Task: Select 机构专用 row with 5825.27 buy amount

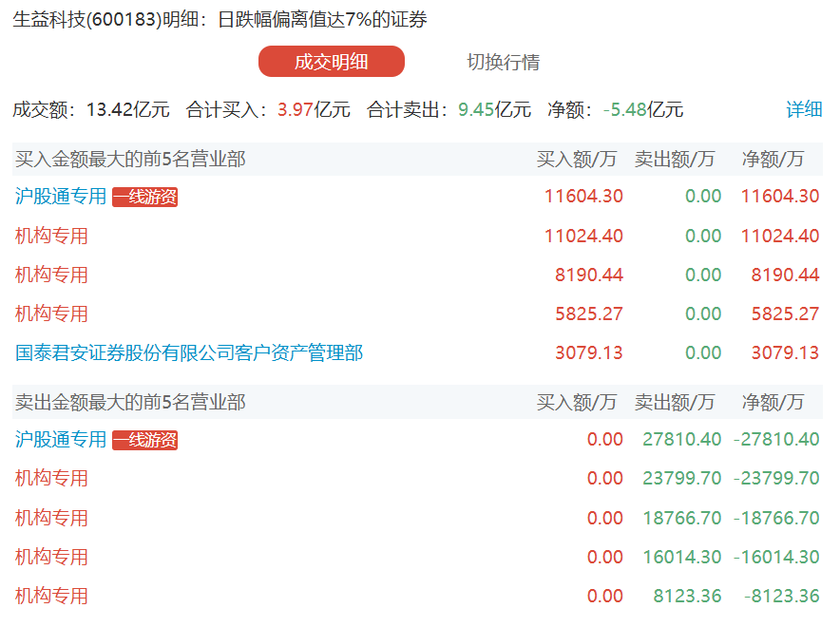Action: pyautogui.click(x=417, y=313)
